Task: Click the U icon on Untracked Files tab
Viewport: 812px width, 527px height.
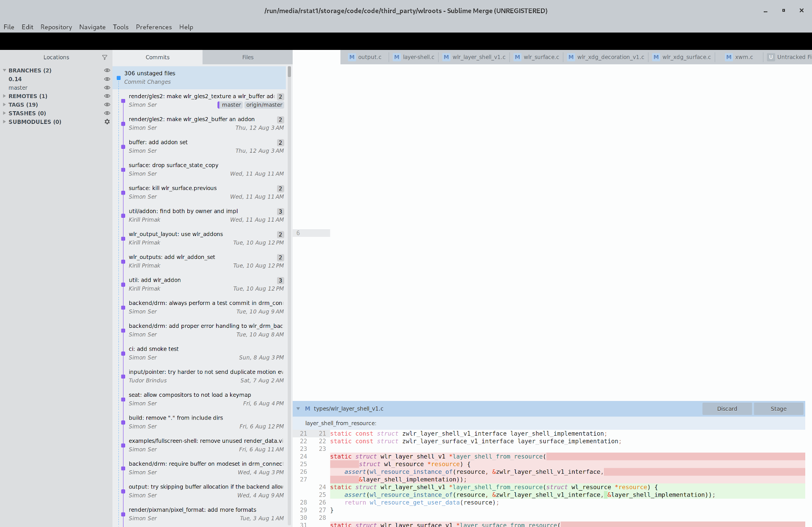Action: [771, 57]
